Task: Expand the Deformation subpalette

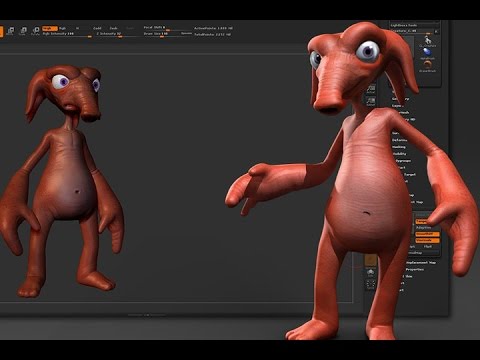Action: [x=400, y=140]
